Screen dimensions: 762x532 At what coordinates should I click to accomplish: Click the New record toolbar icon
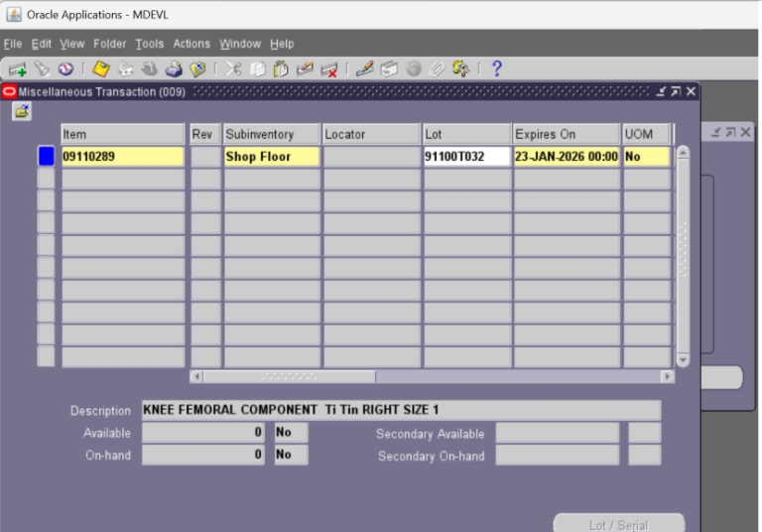click(x=18, y=69)
